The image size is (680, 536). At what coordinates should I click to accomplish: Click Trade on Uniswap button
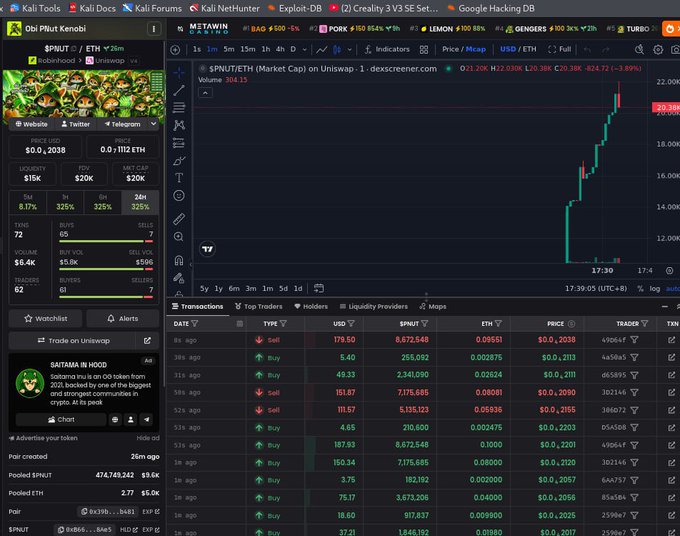(x=72, y=340)
